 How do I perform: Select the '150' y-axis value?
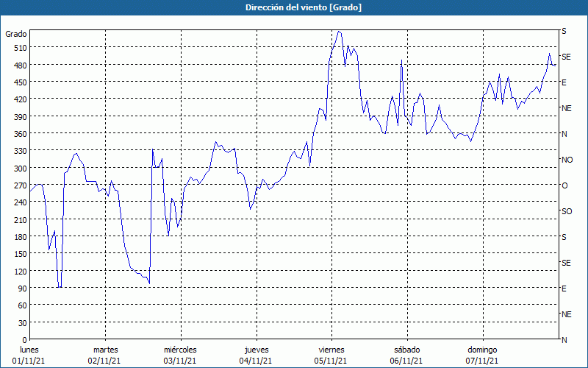[x=21, y=254]
